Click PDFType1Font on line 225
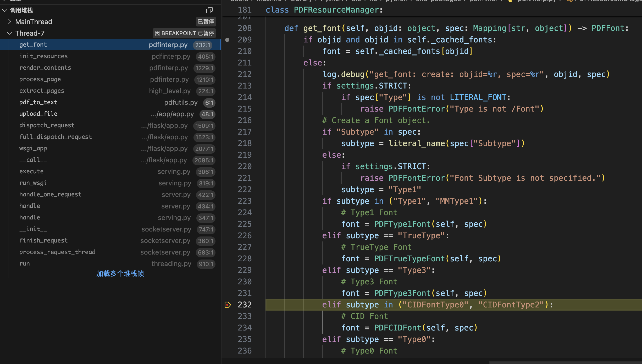 click(402, 224)
